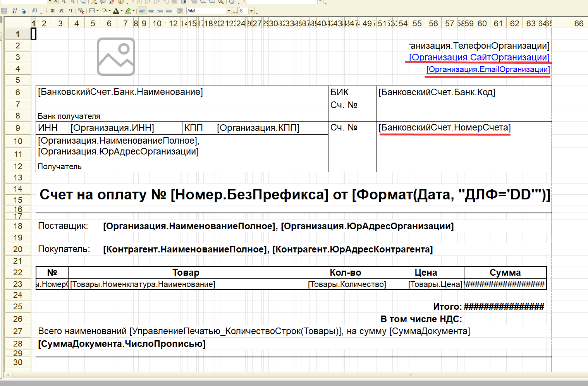Viewport: 588px width, 386px height.
Task: Toggle italic (К) formatting
Action: (61, 11)
